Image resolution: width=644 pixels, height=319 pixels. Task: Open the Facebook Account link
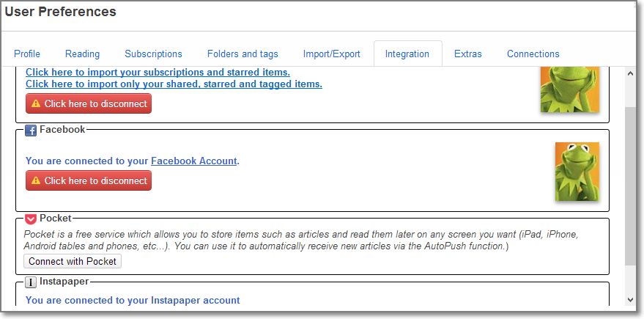(194, 161)
